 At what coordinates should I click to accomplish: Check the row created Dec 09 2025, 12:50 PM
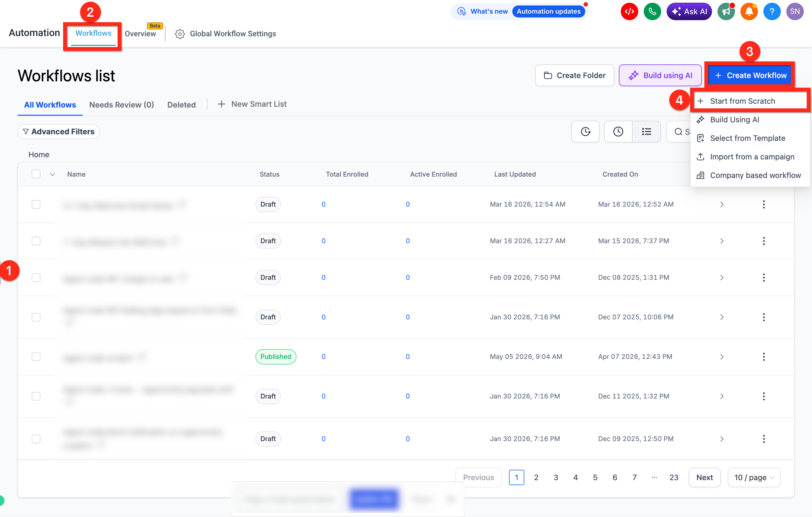[36, 439]
